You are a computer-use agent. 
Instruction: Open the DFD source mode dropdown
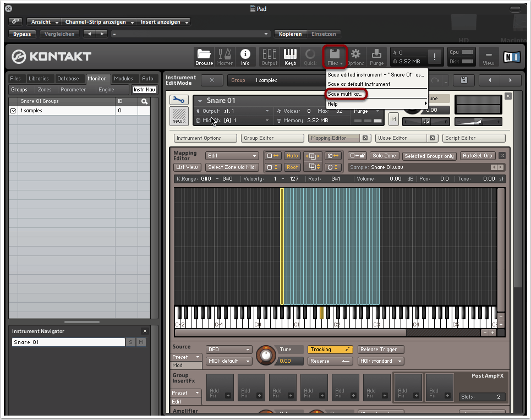229,350
